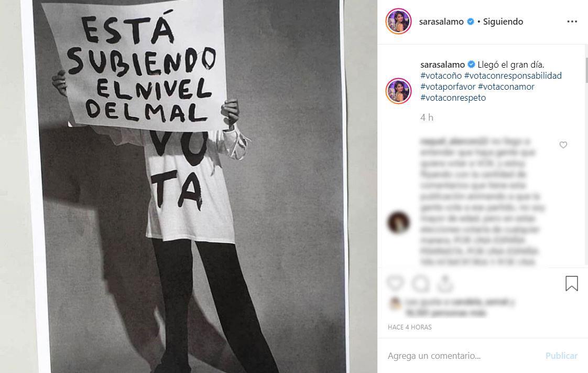The height and width of the screenshot is (373, 588).
Task: Click the HACE 4 HORAS timestamp
Action: click(409, 327)
